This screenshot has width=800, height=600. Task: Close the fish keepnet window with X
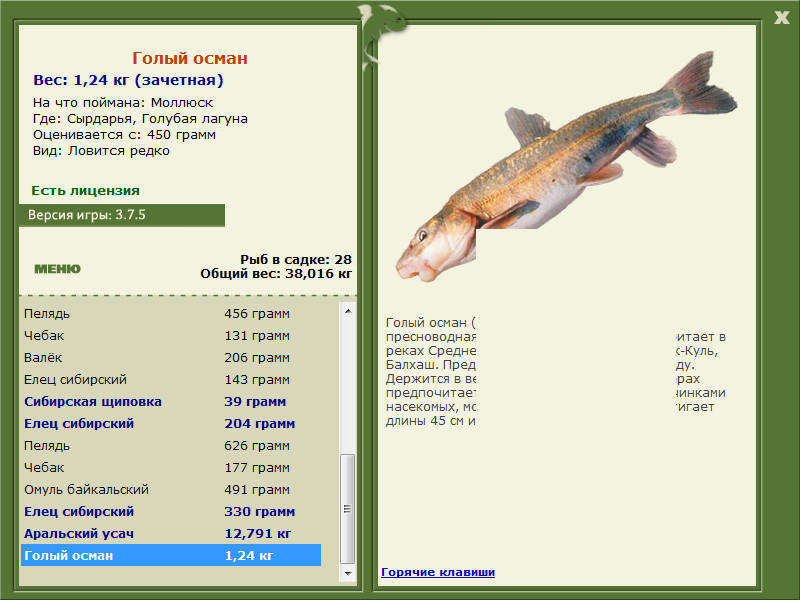click(781, 18)
